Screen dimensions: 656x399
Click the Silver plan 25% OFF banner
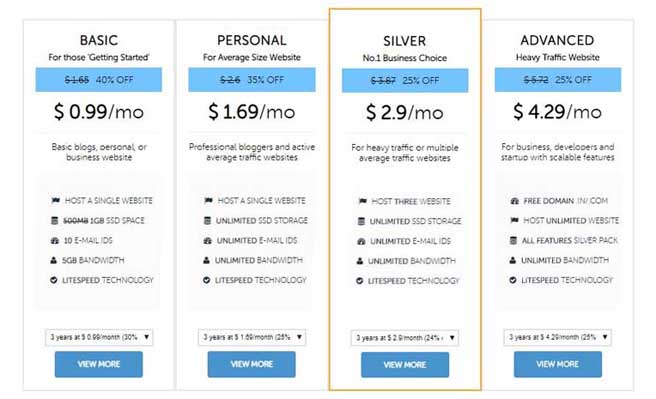pyautogui.click(x=405, y=80)
